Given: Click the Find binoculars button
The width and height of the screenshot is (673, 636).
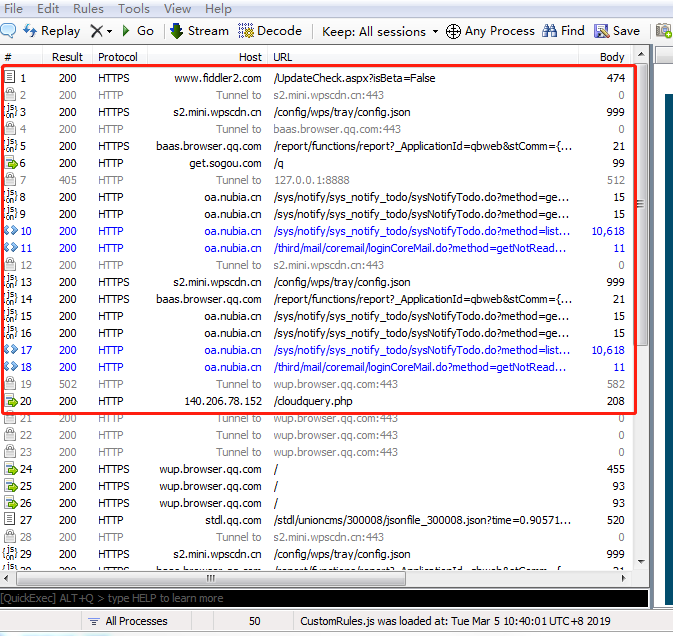Looking at the screenshot, I should pos(563,31).
